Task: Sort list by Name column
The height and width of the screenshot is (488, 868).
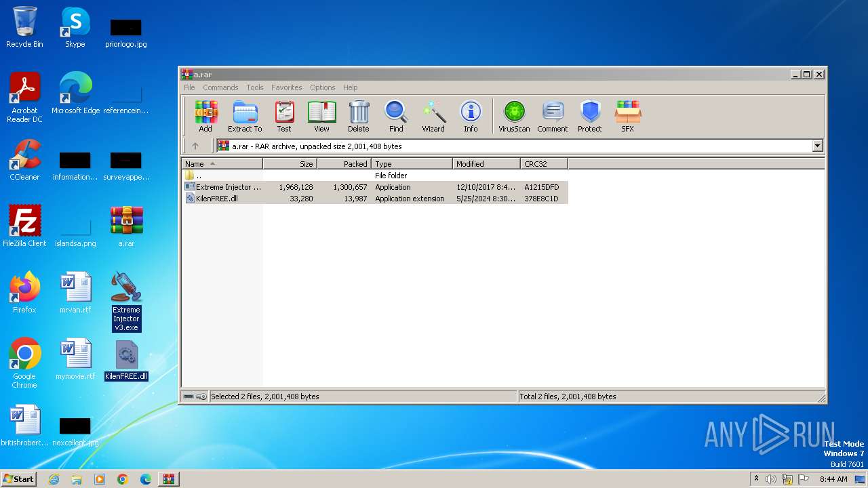Action: (x=222, y=164)
